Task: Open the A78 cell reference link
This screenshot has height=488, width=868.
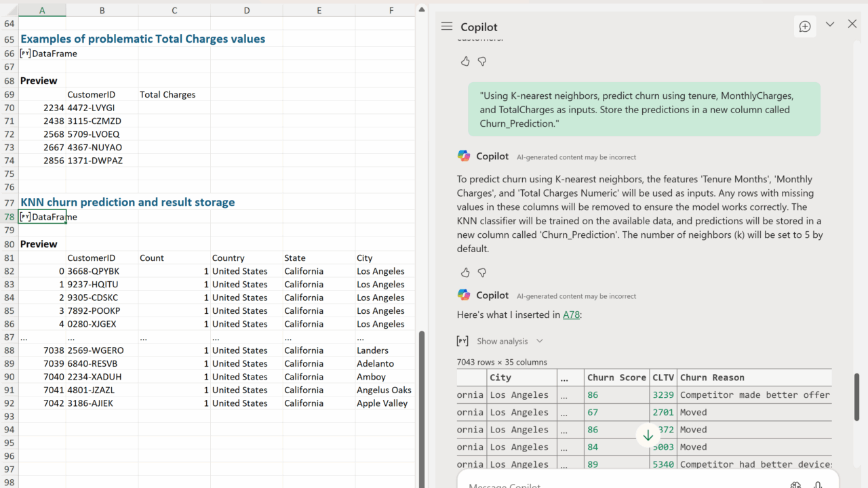Action: [x=571, y=314]
